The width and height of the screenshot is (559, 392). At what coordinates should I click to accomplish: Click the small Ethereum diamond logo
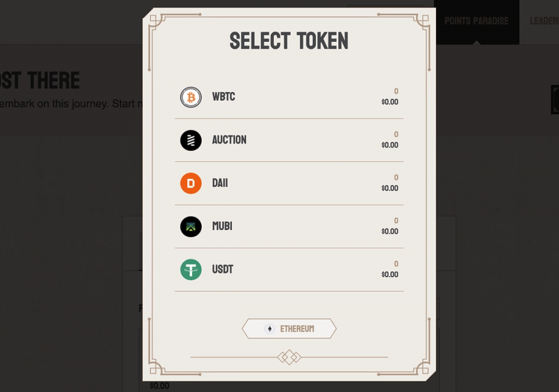(269, 329)
